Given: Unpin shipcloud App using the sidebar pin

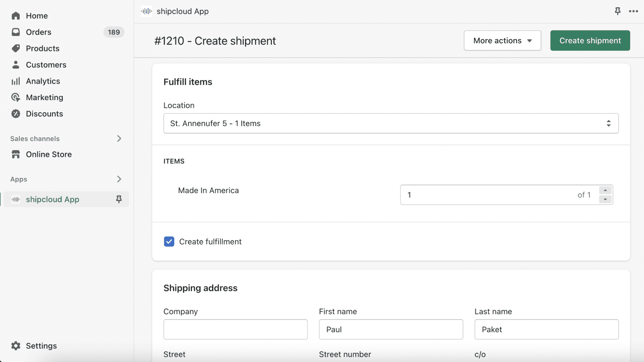Looking at the screenshot, I should pos(119,199).
